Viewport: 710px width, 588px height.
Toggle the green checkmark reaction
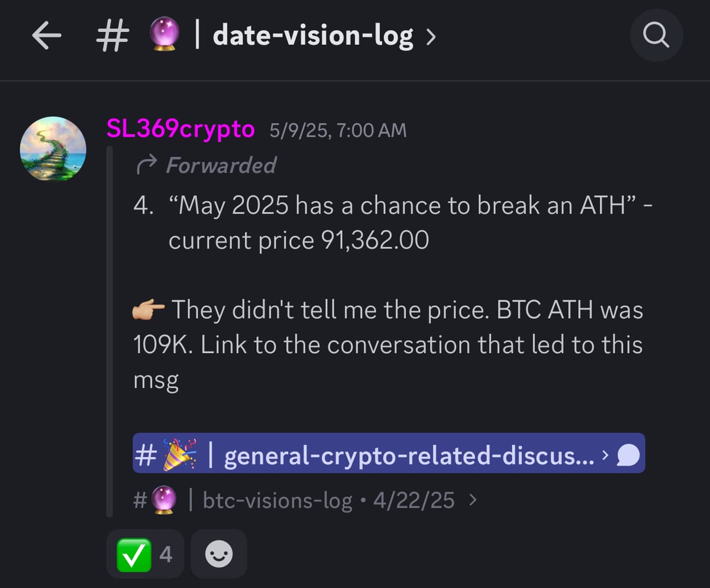tap(145, 554)
